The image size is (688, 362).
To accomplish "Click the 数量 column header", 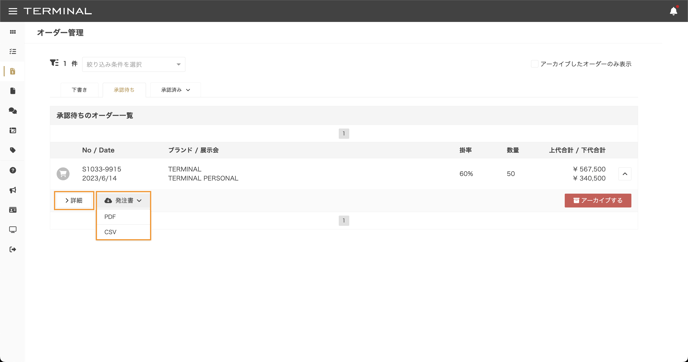I will [x=512, y=150].
